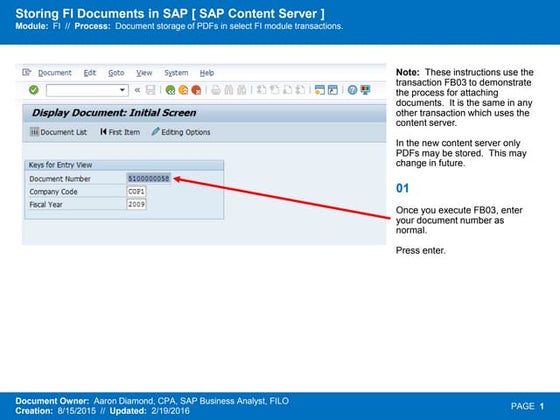Click the red Cancel icon

tap(196, 90)
